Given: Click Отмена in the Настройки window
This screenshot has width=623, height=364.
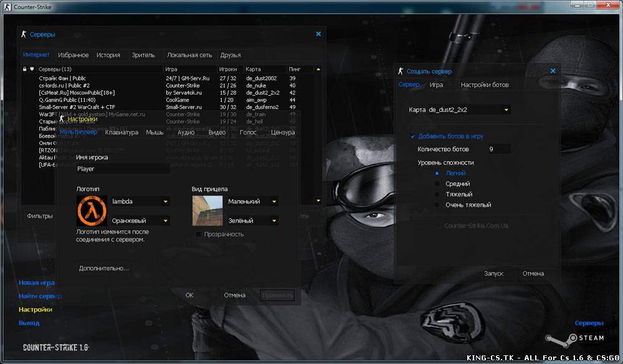Looking at the screenshot, I should pyautogui.click(x=234, y=296).
